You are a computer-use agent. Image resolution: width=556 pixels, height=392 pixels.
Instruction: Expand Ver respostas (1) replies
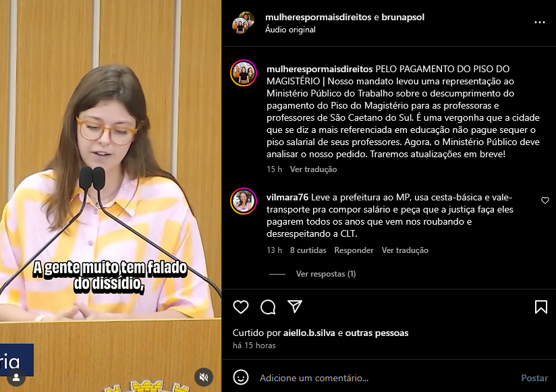coord(326,274)
